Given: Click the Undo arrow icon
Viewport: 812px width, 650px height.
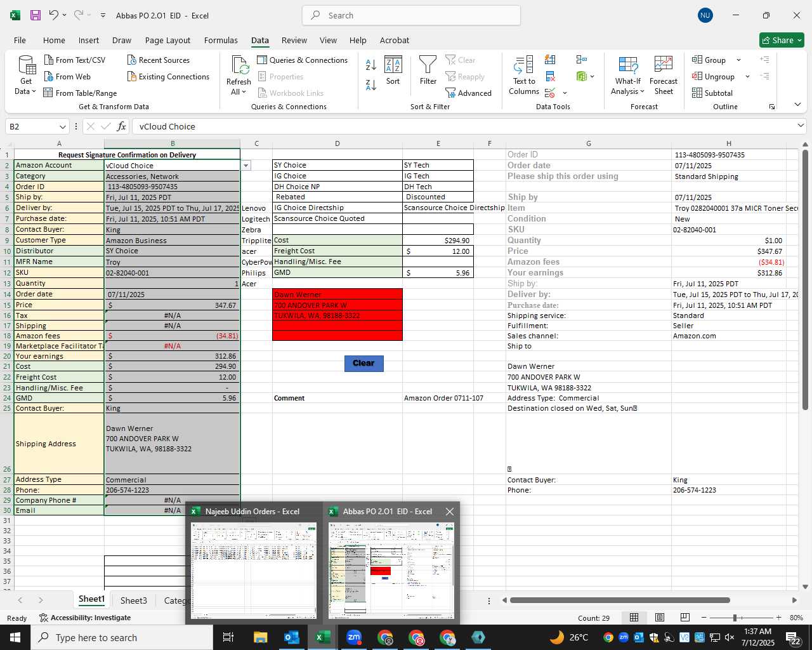Looking at the screenshot, I should click(x=54, y=15).
